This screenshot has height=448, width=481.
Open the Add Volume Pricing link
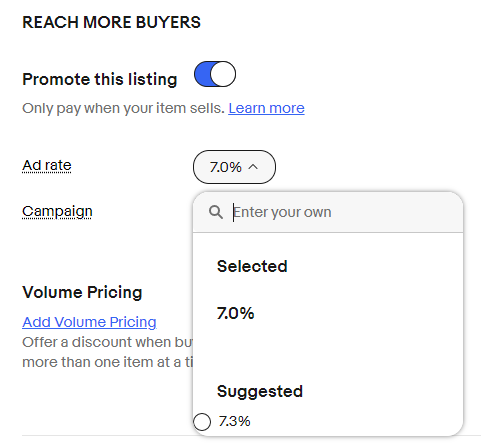(x=89, y=322)
